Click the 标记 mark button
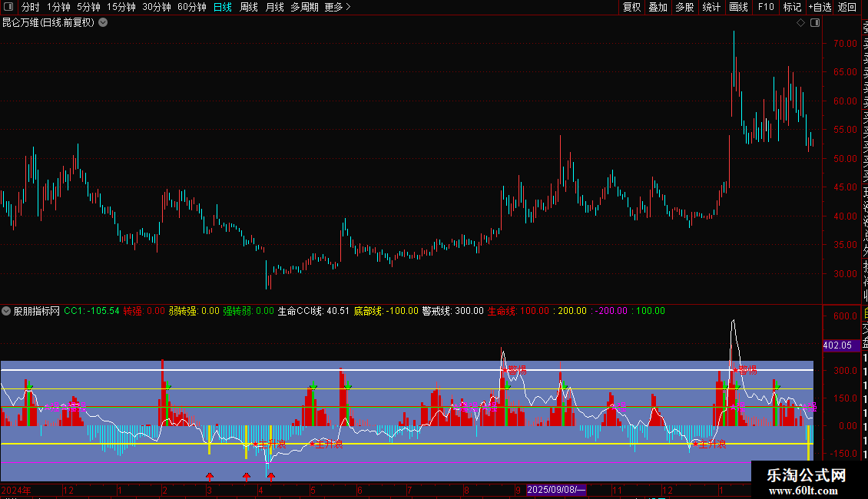 coord(792,7)
